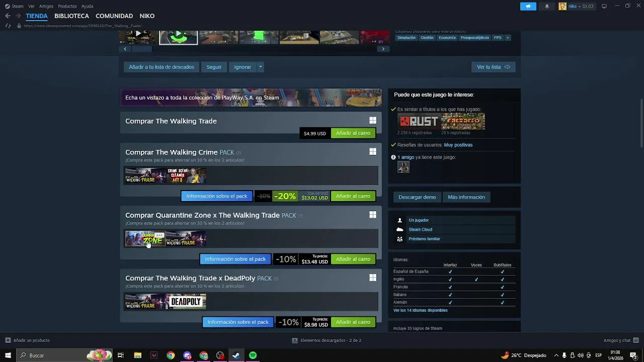This screenshot has height=362, width=644.
Task: Open the Ayuda menu
Action: (88, 7)
